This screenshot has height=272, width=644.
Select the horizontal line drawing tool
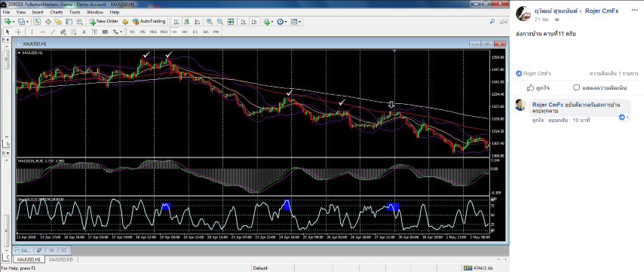(42, 32)
